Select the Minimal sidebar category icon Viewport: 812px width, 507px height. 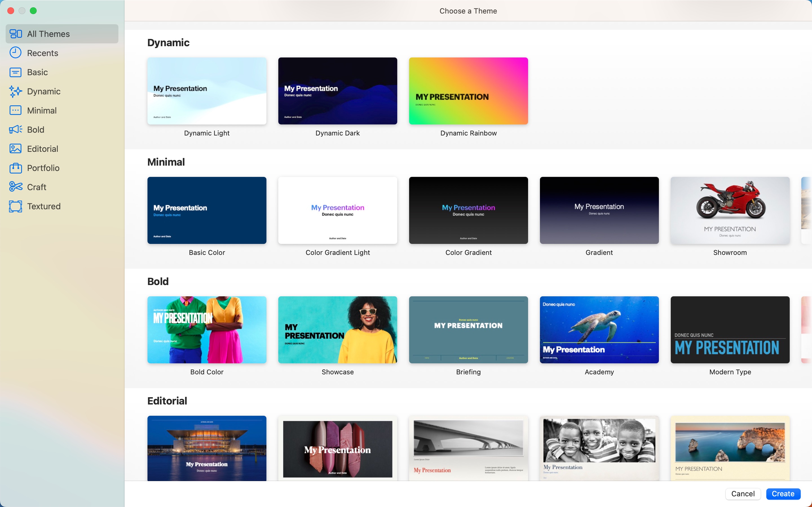click(x=16, y=110)
